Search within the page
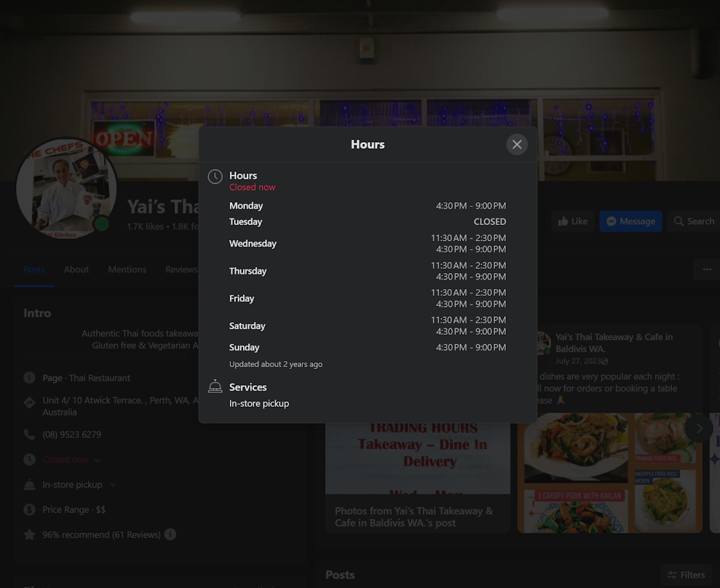 point(694,221)
